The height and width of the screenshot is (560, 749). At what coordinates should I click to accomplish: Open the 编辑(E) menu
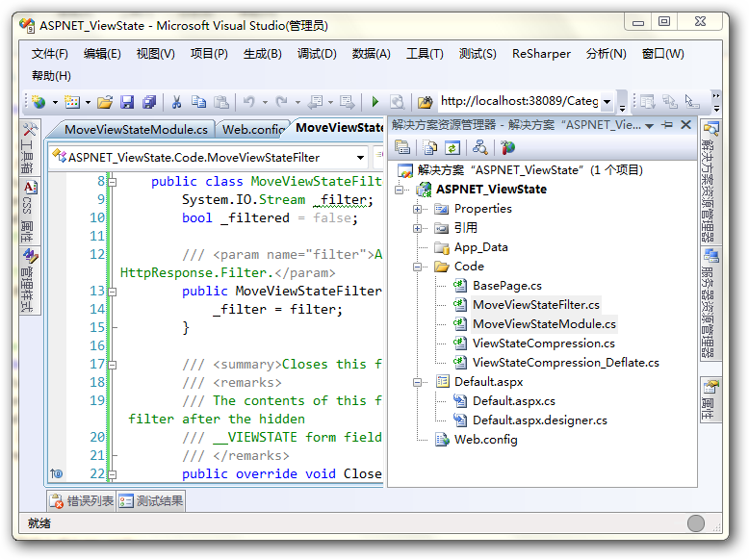pyautogui.click(x=102, y=54)
